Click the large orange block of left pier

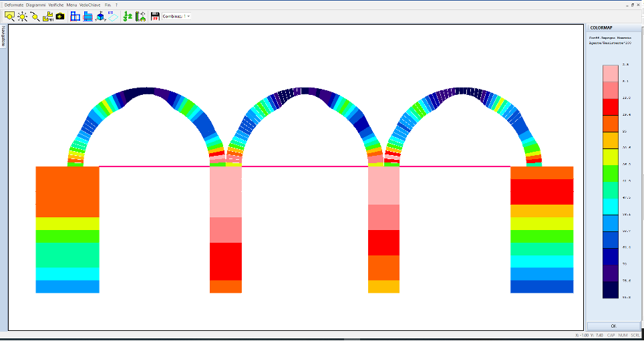[x=67, y=192]
